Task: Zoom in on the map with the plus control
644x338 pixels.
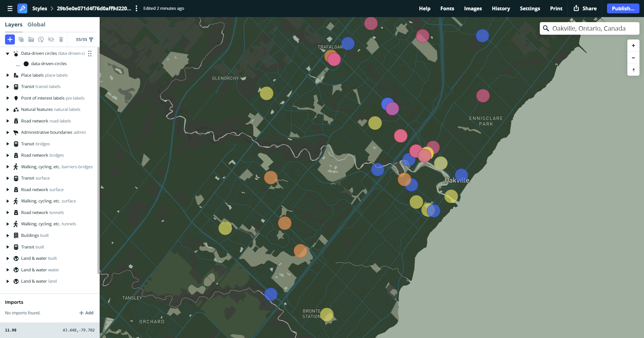Action: point(633,46)
